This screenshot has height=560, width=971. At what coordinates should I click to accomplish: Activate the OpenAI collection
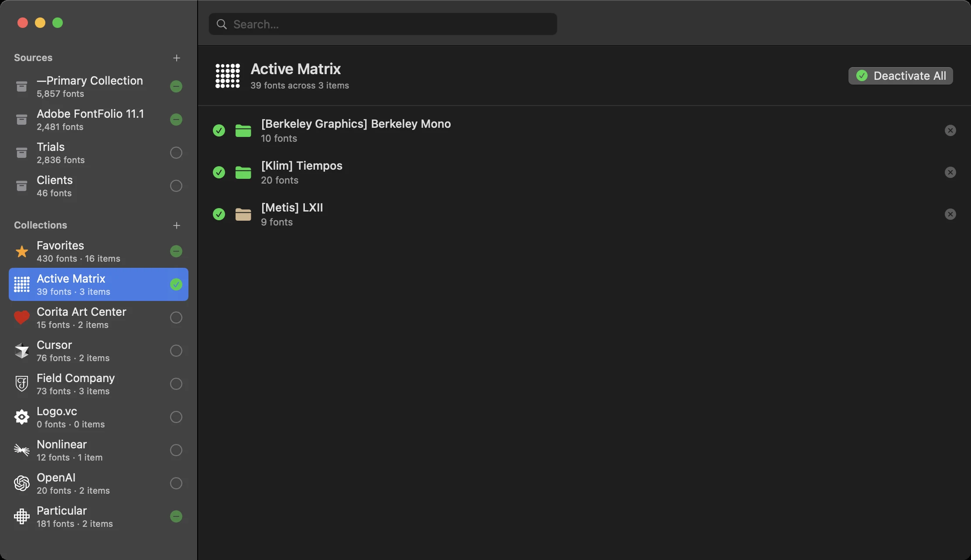click(176, 483)
